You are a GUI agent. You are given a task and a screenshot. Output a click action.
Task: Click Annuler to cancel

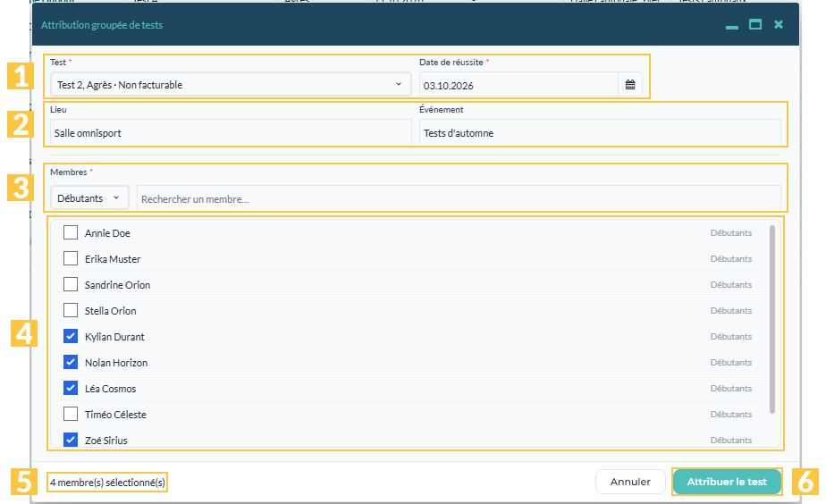point(630,482)
